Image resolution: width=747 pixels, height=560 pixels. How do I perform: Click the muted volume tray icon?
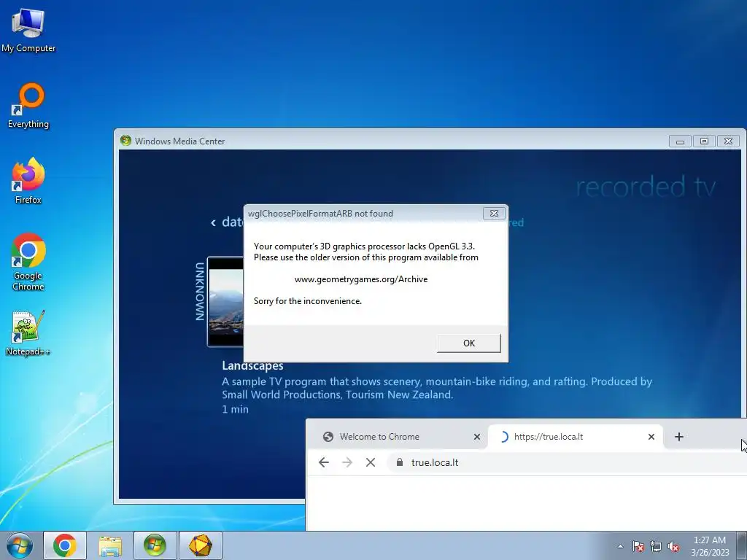pyautogui.click(x=673, y=546)
